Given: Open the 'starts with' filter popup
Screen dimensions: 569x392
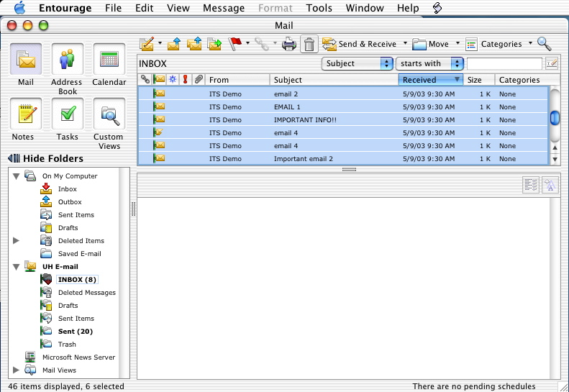Looking at the screenshot, I should pos(429,63).
